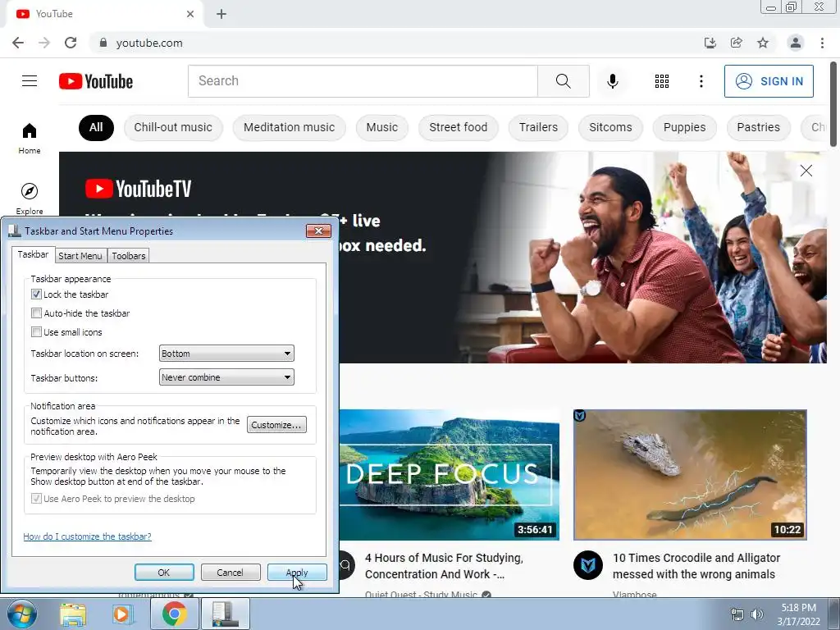Click the taskbar clock showing 5:18 PM
The width and height of the screenshot is (840, 630).
pos(798,614)
